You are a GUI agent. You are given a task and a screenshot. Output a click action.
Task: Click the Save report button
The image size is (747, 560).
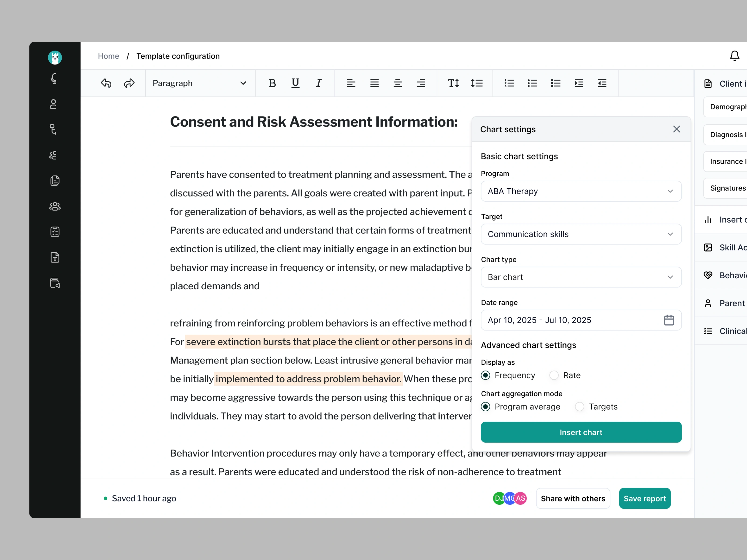coord(644,498)
